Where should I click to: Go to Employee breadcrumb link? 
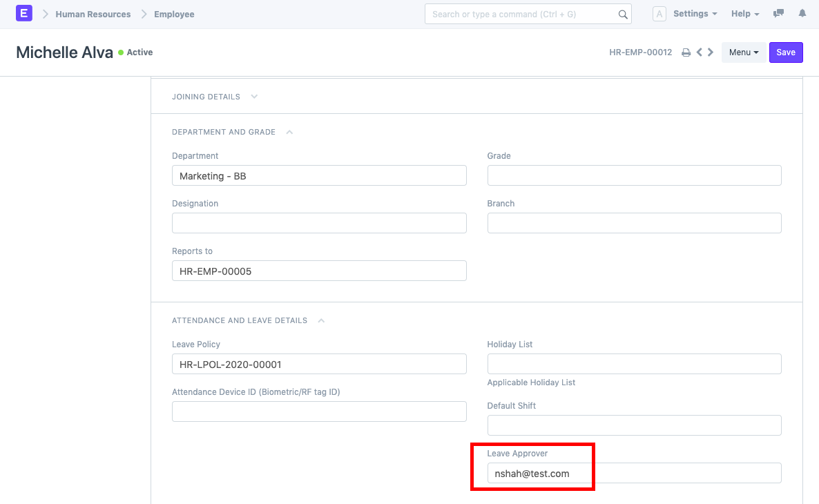point(174,14)
